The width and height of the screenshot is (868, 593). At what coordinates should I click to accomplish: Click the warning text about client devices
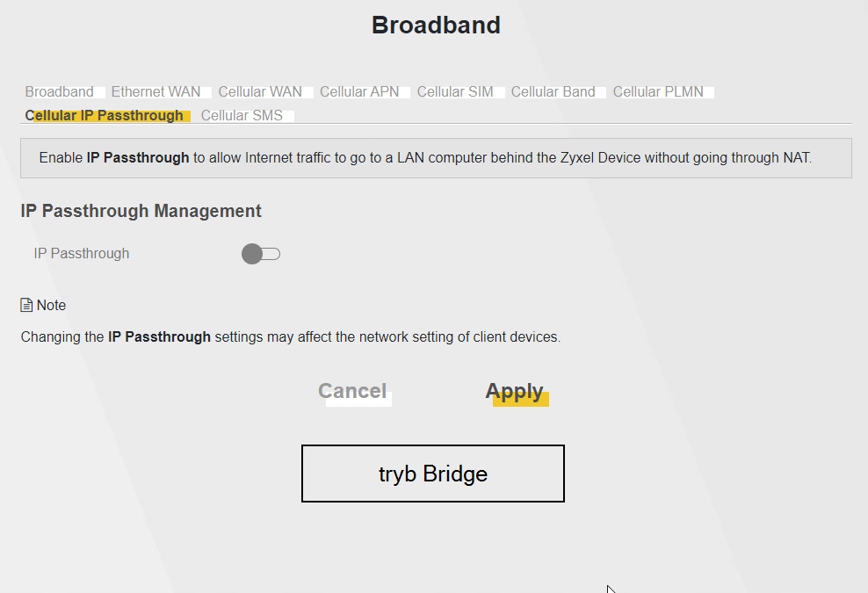click(x=290, y=336)
